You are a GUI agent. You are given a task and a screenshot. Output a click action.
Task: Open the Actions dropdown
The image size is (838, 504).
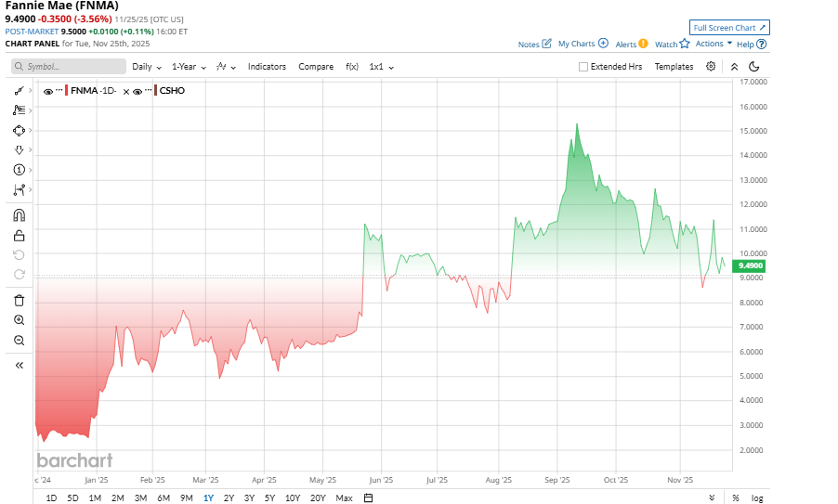(714, 44)
